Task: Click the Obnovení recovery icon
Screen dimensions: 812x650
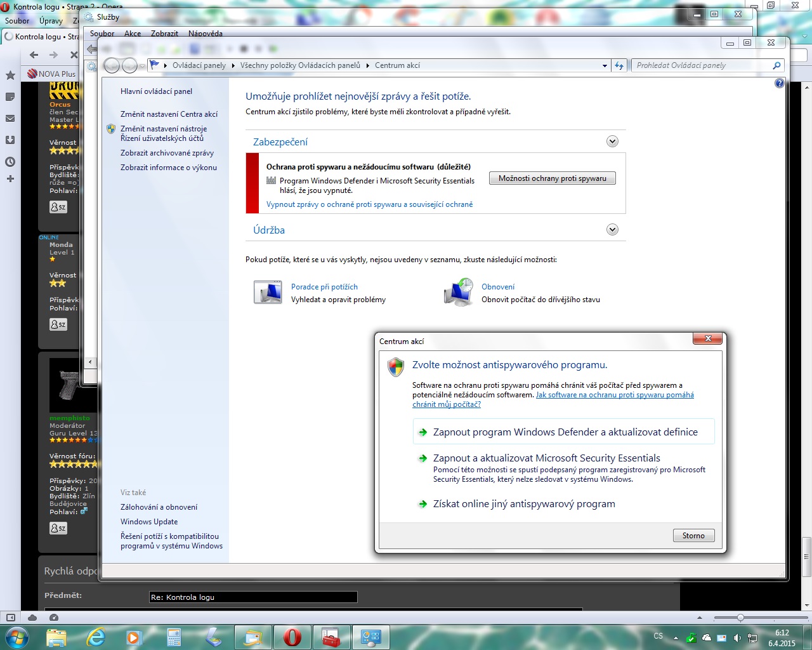Action: coord(459,293)
